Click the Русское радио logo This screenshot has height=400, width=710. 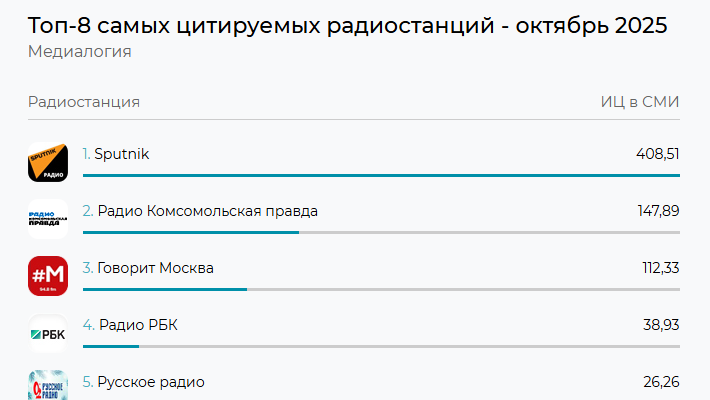(47, 386)
